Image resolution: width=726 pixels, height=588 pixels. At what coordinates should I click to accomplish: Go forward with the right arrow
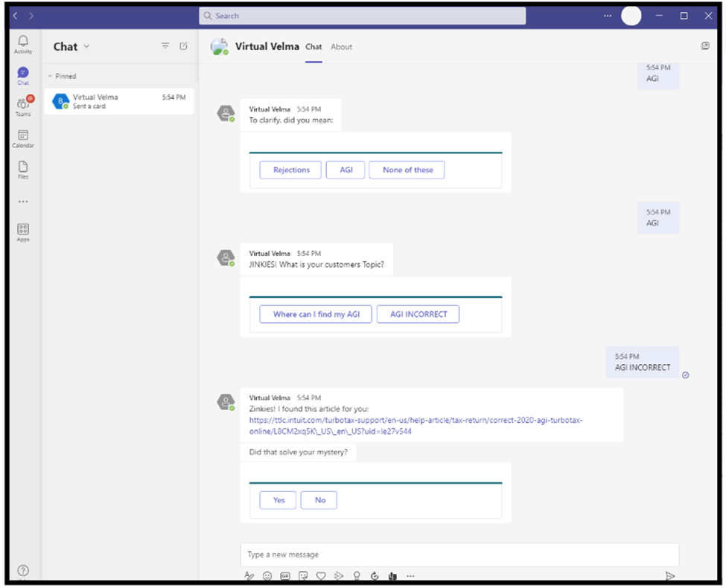pos(31,16)
